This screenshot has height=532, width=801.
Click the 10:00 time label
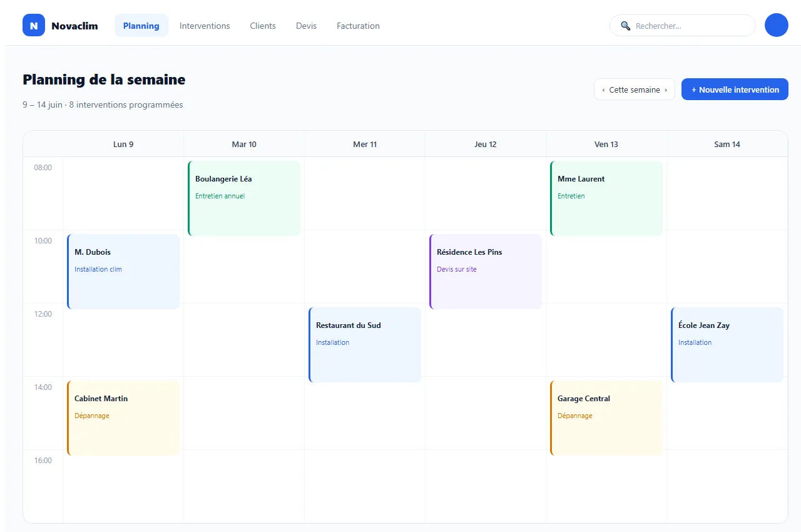[43, 240]
